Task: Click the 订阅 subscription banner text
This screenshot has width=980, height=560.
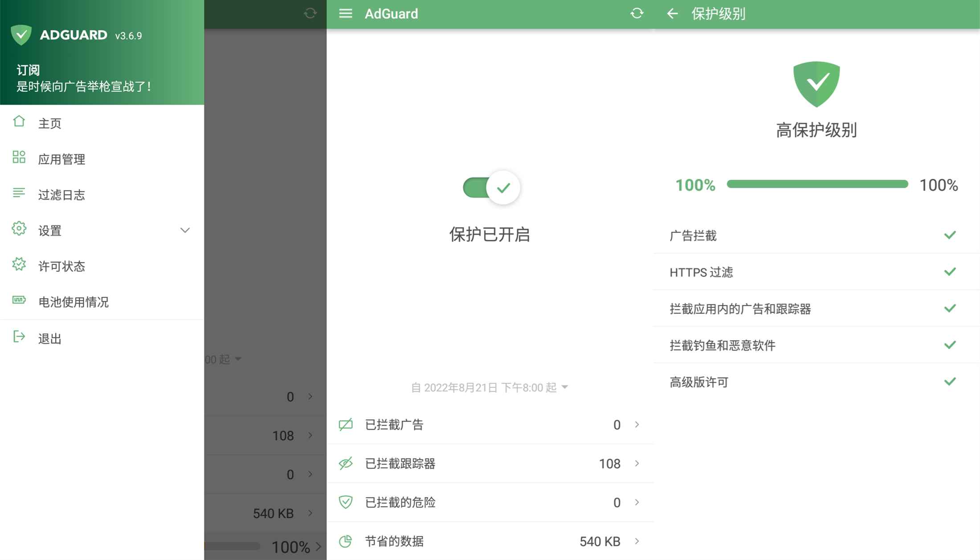Action: coord(28,70)
